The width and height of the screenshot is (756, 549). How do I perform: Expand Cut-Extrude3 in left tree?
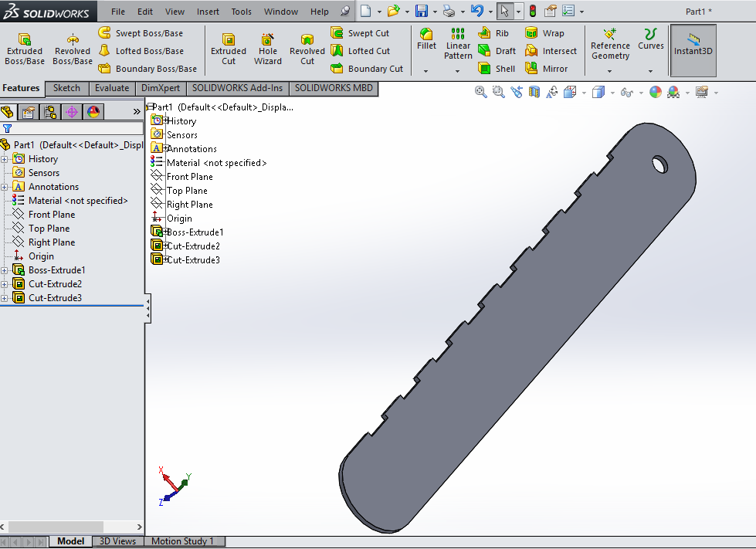point(5,298)
